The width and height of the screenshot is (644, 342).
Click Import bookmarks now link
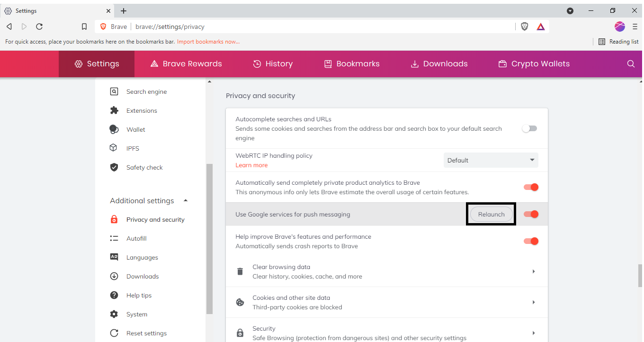[x=208, y=42]
